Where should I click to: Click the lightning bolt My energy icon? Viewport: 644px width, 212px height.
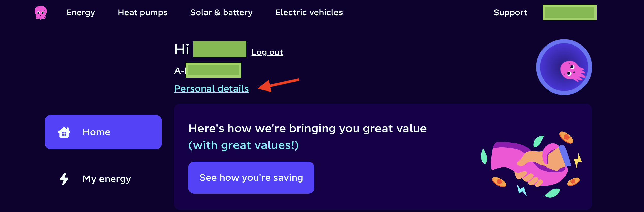[x=64, y=179]
